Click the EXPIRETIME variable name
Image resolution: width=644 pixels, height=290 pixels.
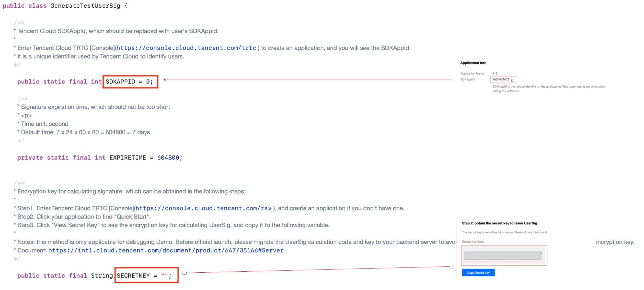pos(128,158)
